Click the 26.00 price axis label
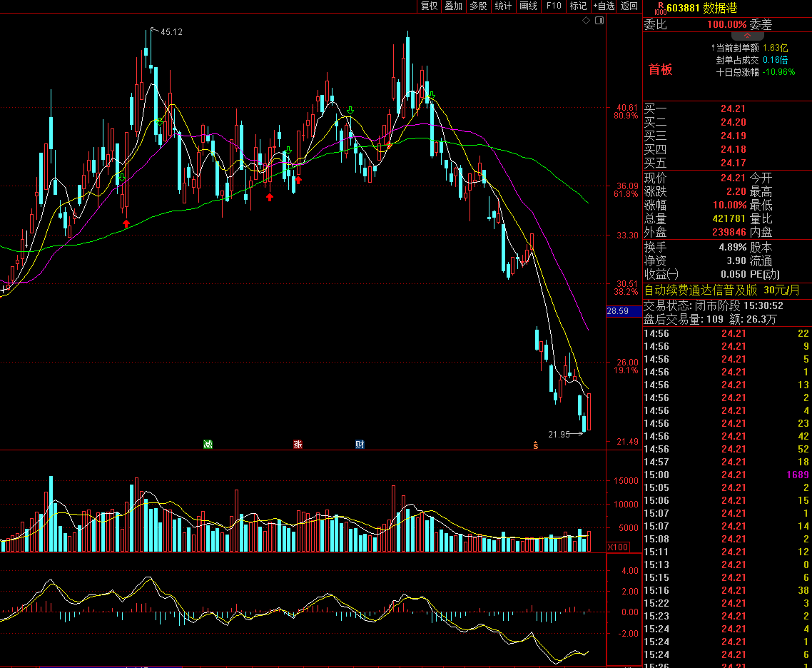812x668 pixels. tap(626, 363)
